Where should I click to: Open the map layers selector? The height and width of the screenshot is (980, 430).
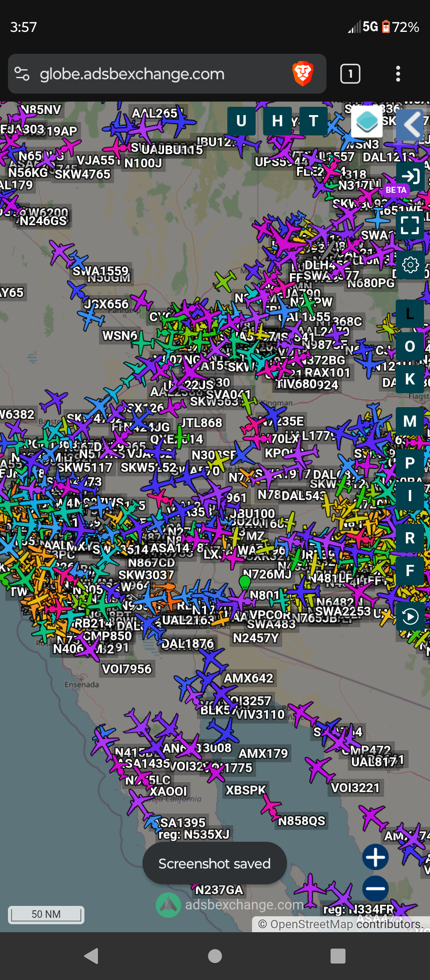click(x=367, y=122)
